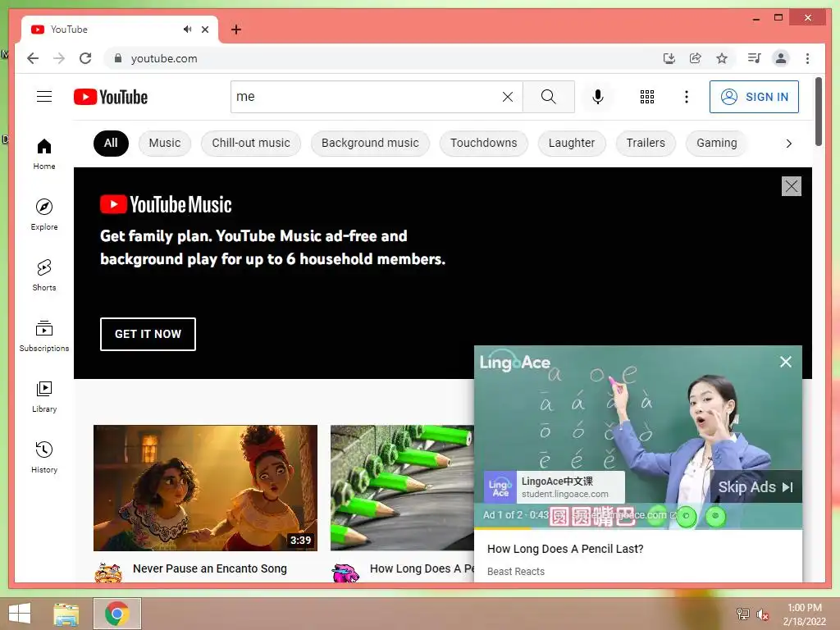Click the install app icon in address bar

669,58
